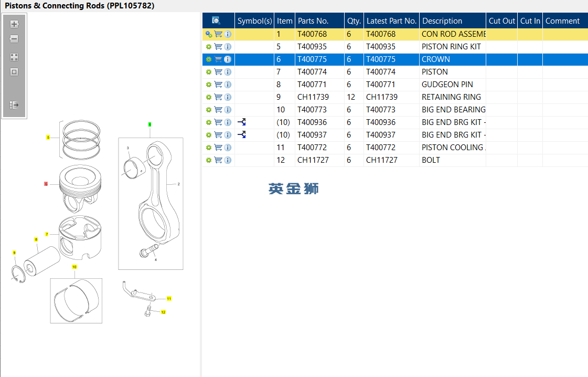Show info for GUDGEON PIN
Viewport: 588px width, 377px height.
point(228,85)
